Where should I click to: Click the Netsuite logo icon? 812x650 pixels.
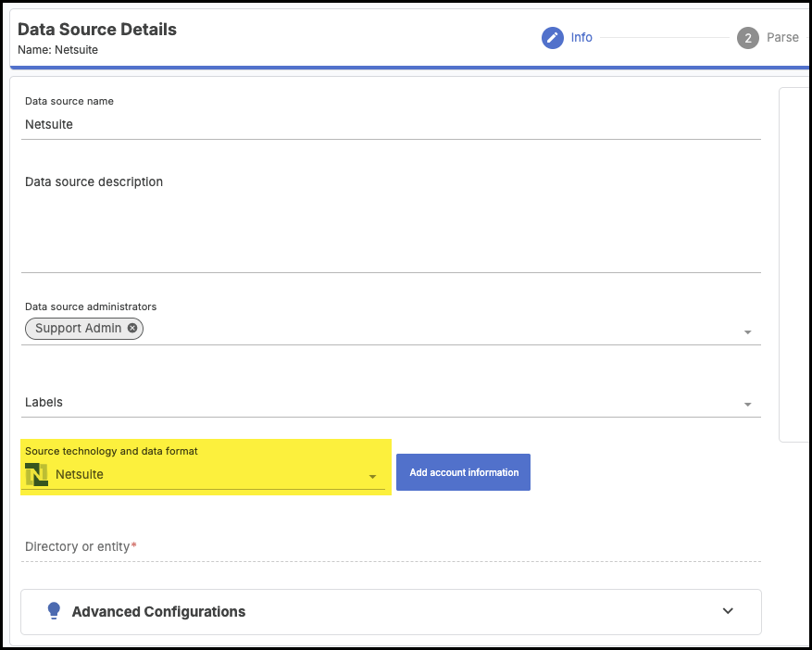point(37,475)
